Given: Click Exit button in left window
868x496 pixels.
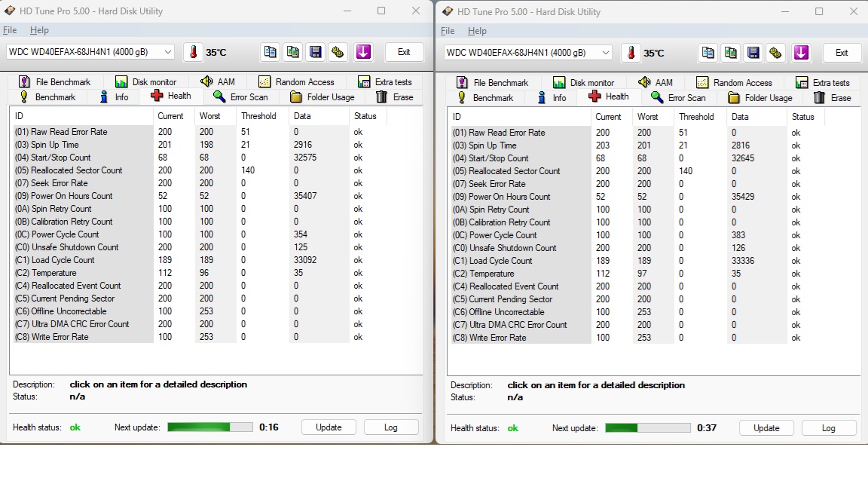Looking at the screenshot, I should (404, 52).
